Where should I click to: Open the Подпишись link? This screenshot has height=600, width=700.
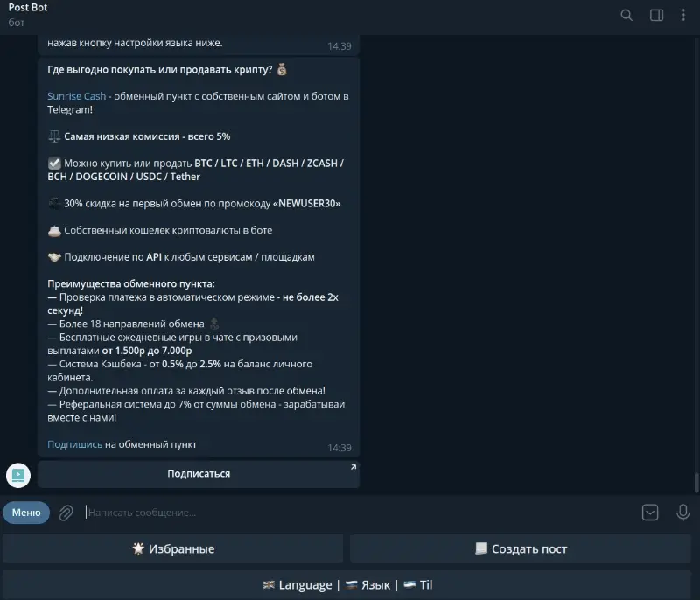(x=74, y=444)
